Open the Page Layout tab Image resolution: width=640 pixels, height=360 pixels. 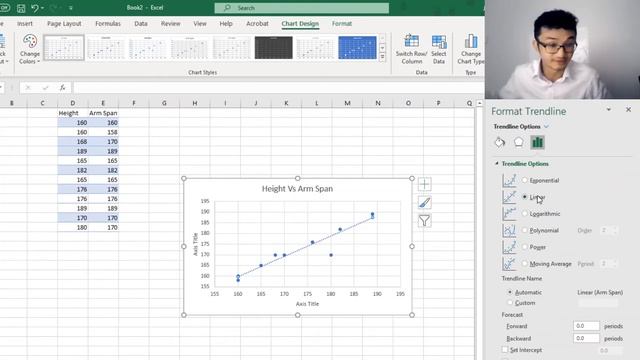64,24
